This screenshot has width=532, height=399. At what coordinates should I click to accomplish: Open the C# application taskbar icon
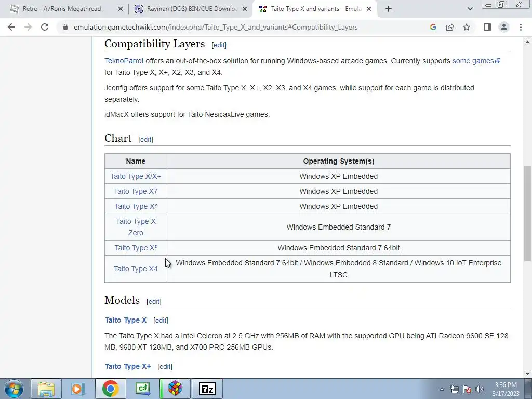pyautogui.click(x=142, y=389)
